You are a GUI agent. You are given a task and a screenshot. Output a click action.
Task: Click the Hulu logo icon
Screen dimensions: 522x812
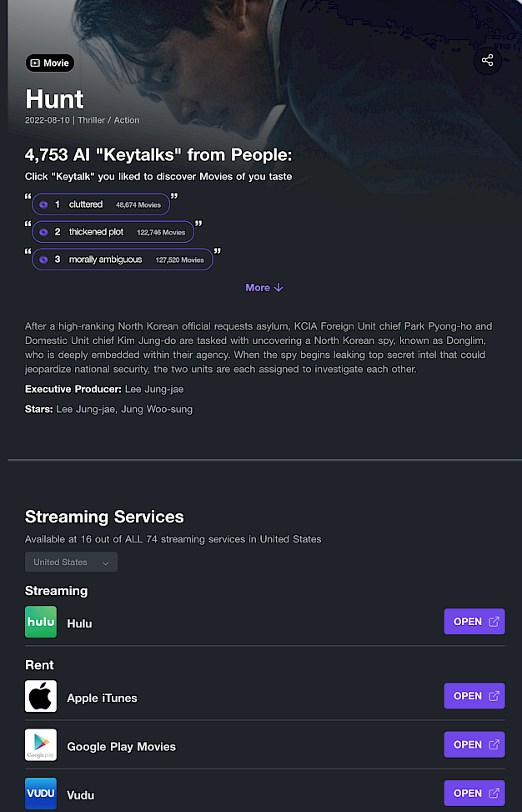coord(41,623)
